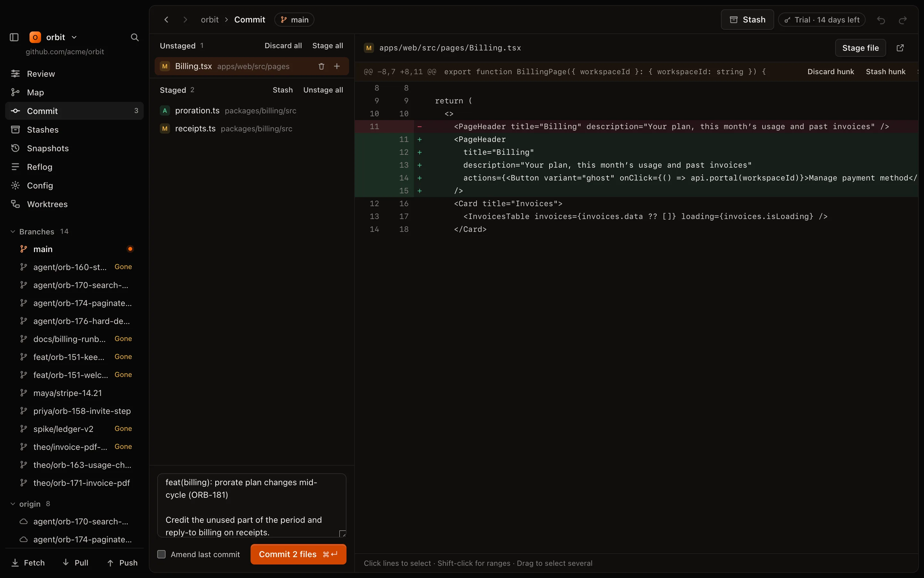The width and height of the screenshot is (924, 578).
Task: Open Reflog section
Action: point(74,167)
